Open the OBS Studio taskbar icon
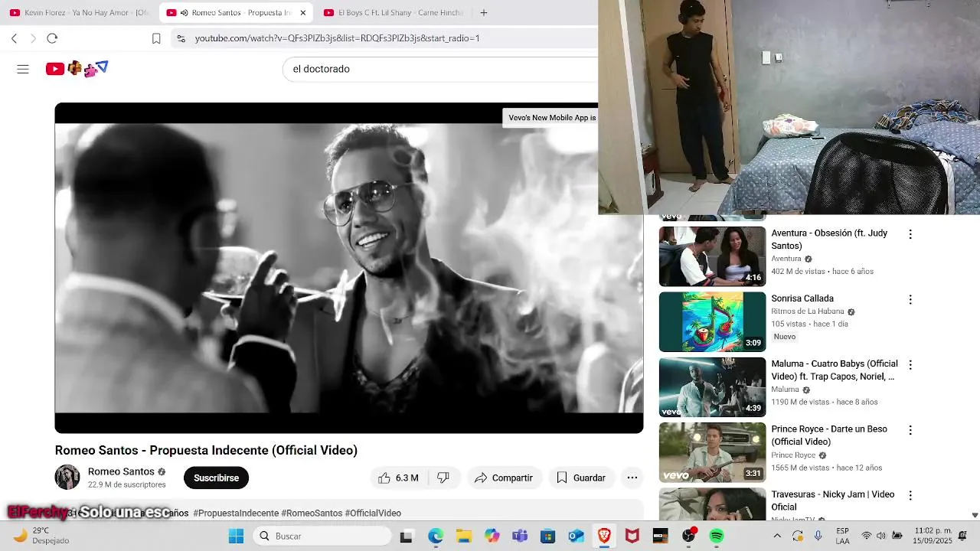980x551 pixels. point(689,536)
